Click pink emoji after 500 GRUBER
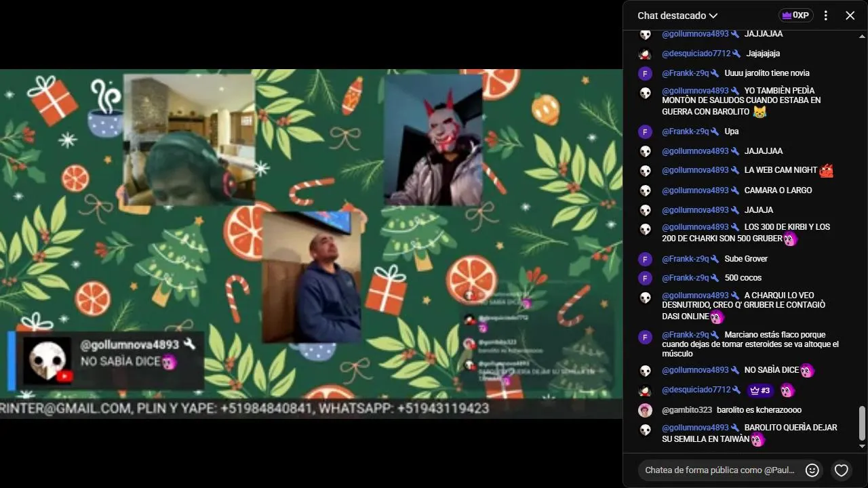 pyautogui.click(x=790, y=239)
